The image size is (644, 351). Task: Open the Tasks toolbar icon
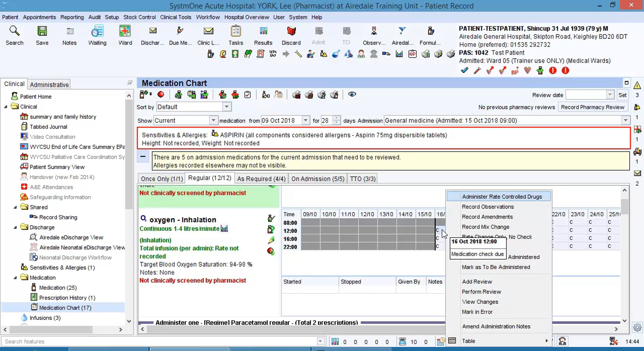(236, 35)
